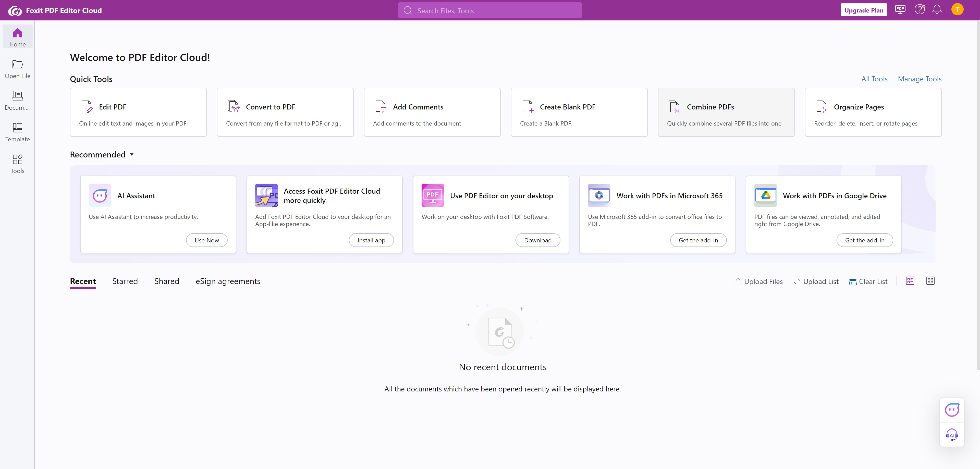980x469 pixels.
Task: Open the Manage Tools link
Action: [x=920, y=79]
